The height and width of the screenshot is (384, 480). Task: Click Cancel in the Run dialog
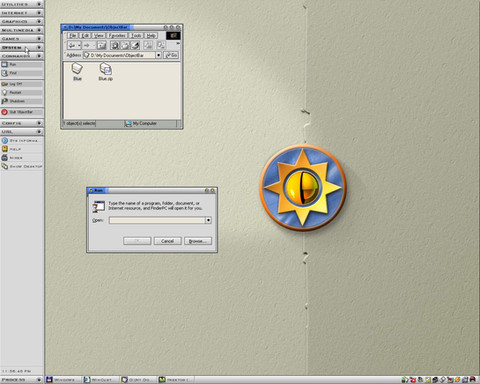tap(167, 241)
